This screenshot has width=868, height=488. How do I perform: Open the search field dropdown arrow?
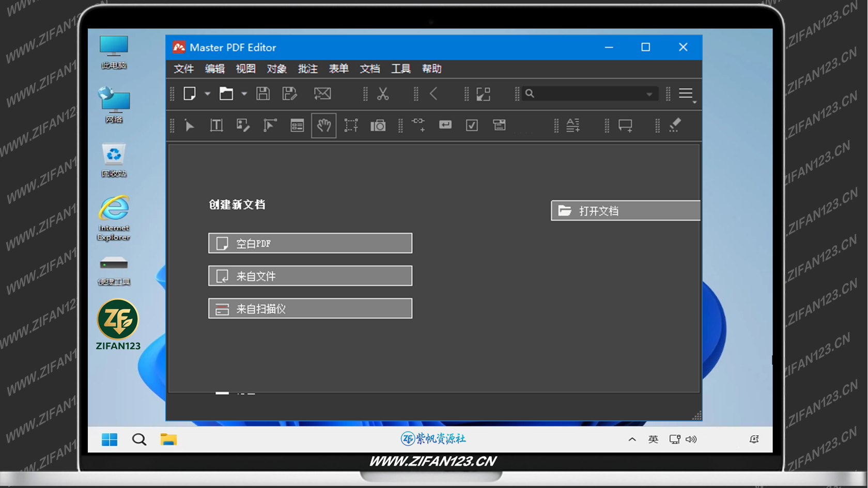(649, 94)
